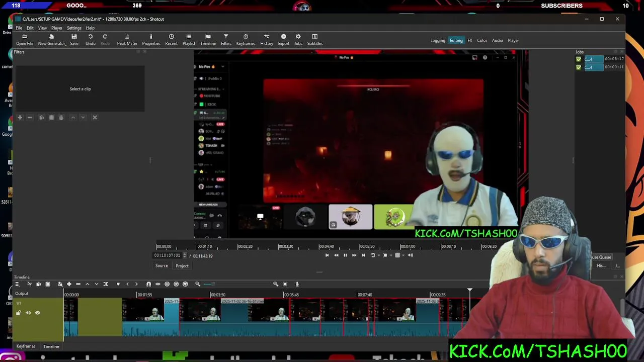Append clip to timeline with plus
644x362 pixels.
pos(69,285)
